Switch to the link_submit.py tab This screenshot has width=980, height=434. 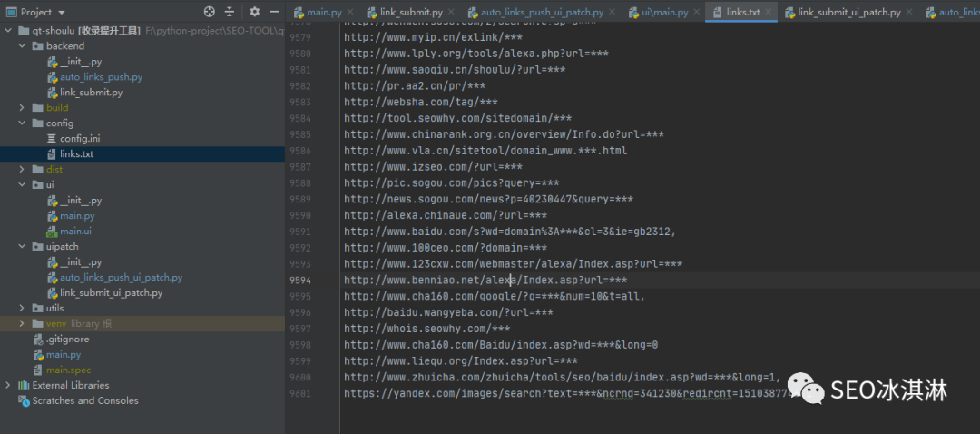(x=413, y=12)
